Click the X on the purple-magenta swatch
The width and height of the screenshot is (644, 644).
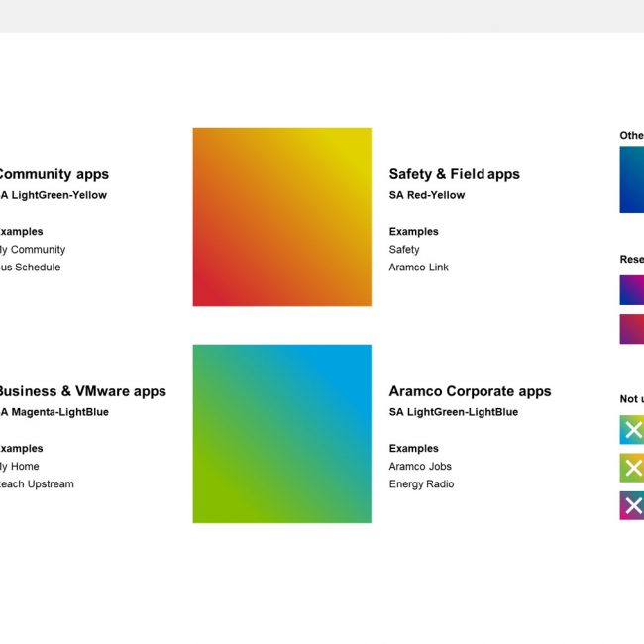[632, 505]
